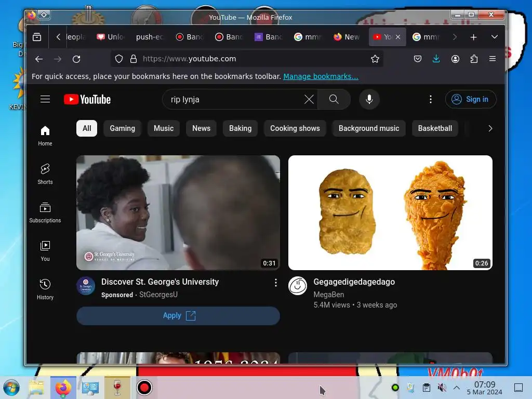Open the Windows Start button
532x399 pixels.
(11, 388)
